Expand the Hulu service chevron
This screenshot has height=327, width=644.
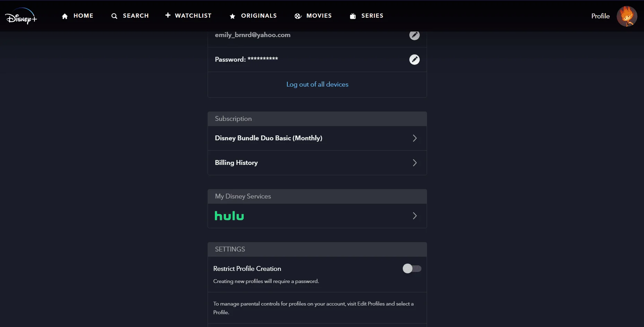click(415, 216)
